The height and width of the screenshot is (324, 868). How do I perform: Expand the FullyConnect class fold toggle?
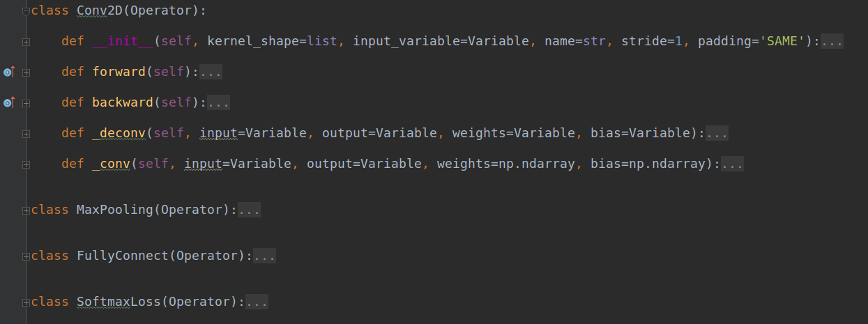(x=26, y=256)
